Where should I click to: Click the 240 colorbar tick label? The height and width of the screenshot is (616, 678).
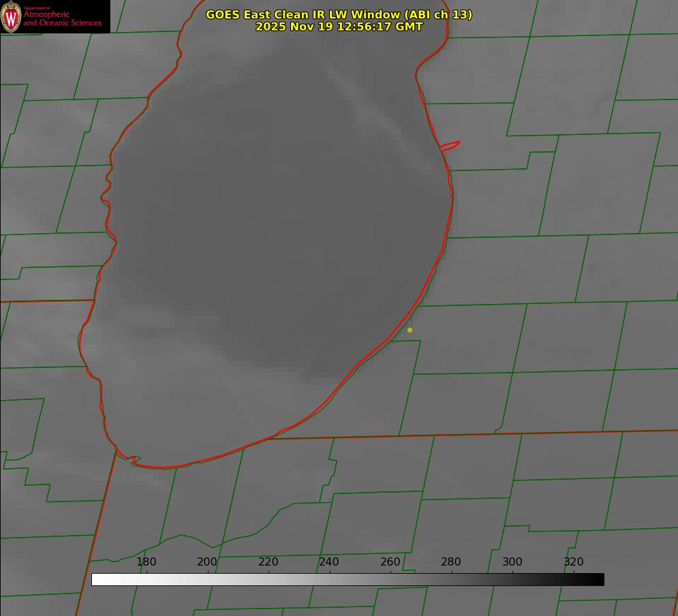pyautogui.click(x=329, y=561)
